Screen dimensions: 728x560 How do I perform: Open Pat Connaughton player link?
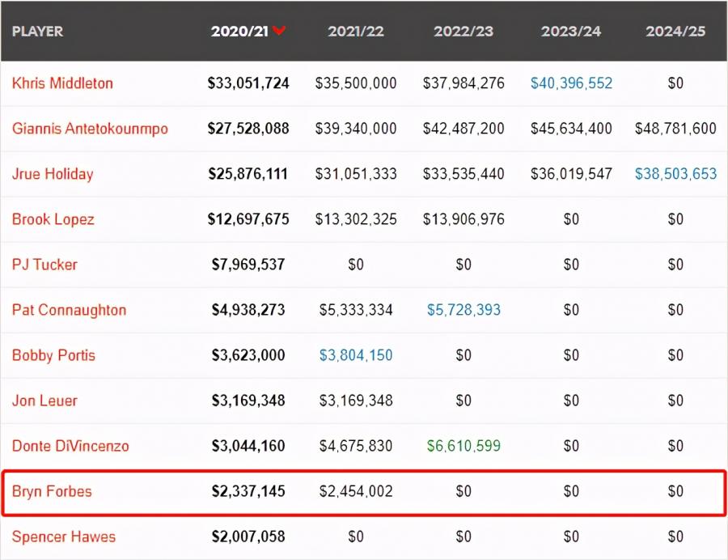point(69,310)
